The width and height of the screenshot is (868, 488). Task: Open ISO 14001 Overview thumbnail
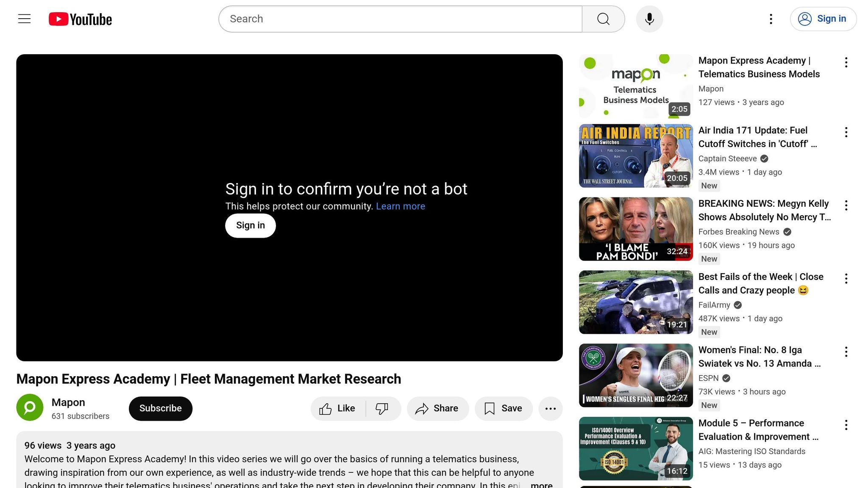click(636, 449)
